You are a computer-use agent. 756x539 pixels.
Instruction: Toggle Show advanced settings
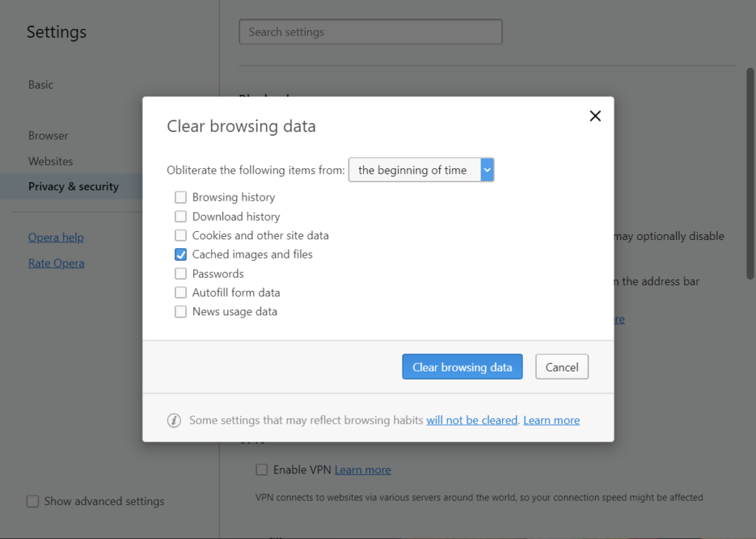point(32,501)
